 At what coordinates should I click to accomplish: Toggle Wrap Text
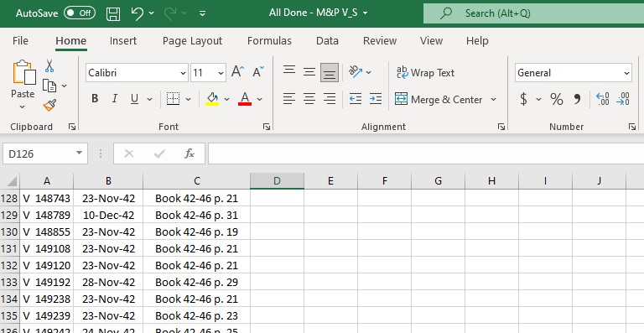[425, 73]
